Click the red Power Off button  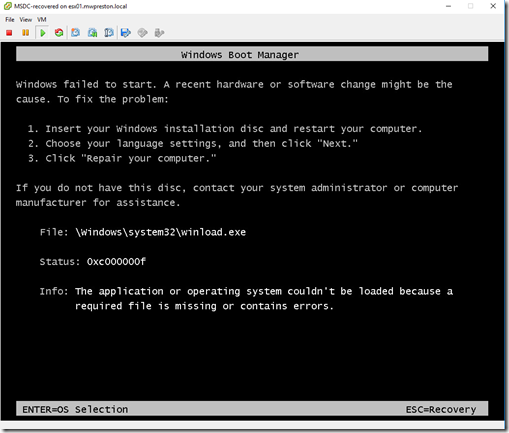pyautogui.click(x=9, y=33)
